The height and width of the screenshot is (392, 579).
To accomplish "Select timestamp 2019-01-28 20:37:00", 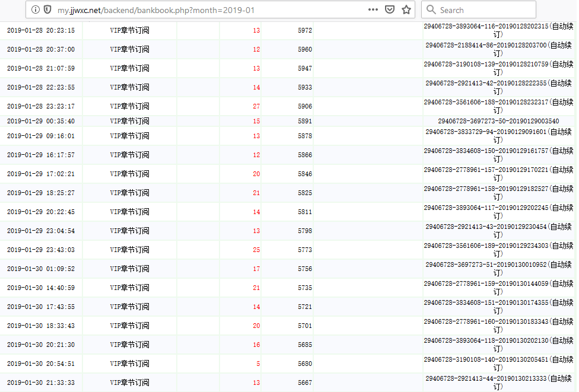I will [x=41, y=49].
